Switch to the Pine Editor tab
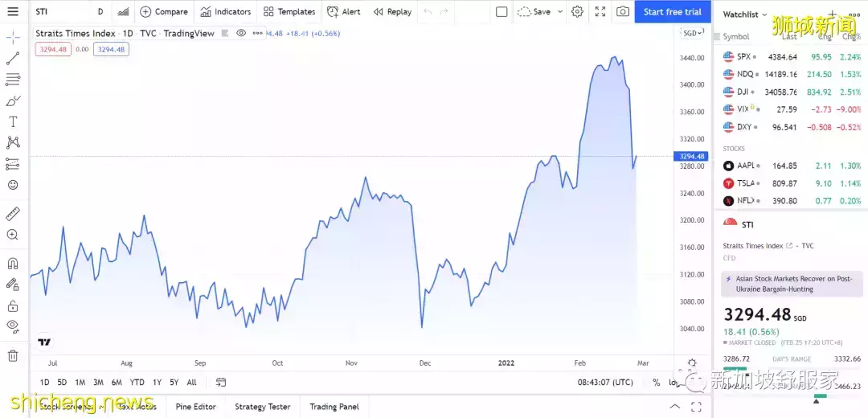This screenshot has width=868, height=418. pos(195,407)
